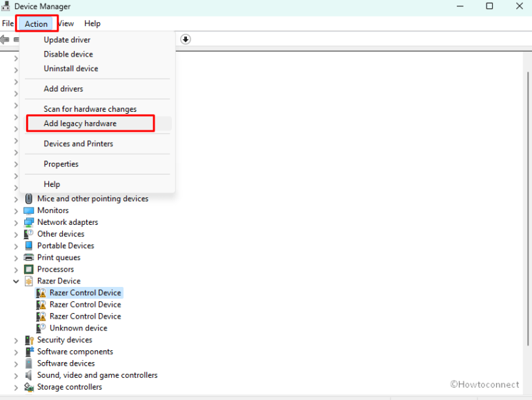Minimize the Device Manager window
The height and width of the screenshot is (400, 532).
tap(460, 6)
